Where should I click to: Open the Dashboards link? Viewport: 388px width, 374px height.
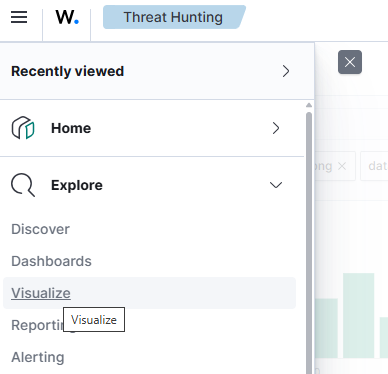(51, 261)
